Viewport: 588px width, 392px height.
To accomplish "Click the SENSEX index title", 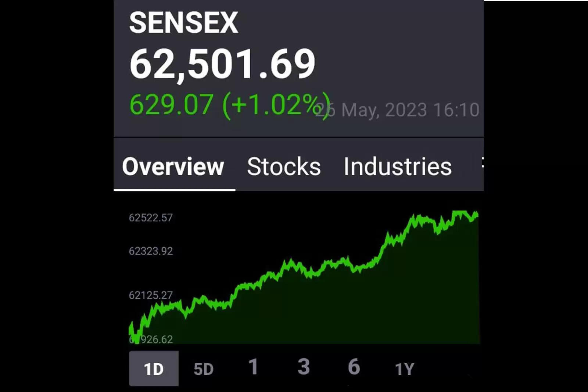I will click(184, 23).
